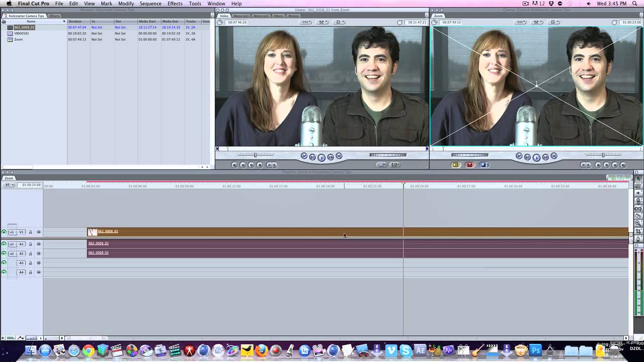Click the yellow Insert edit button in Canvas

point(456,165)
